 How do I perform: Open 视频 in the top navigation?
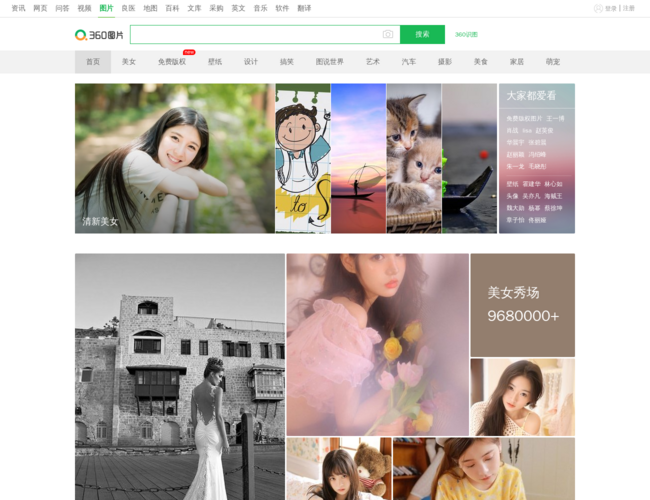[84, 8]
